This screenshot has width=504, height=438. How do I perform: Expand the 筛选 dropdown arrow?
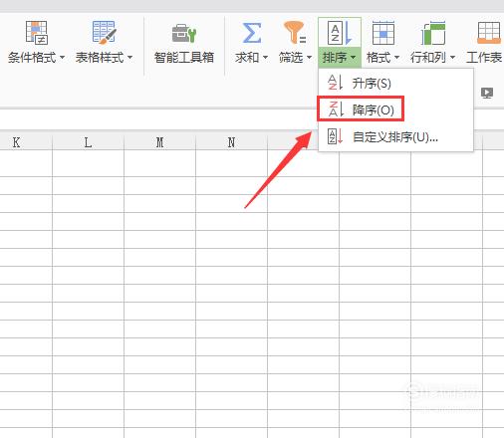[309, 58]
